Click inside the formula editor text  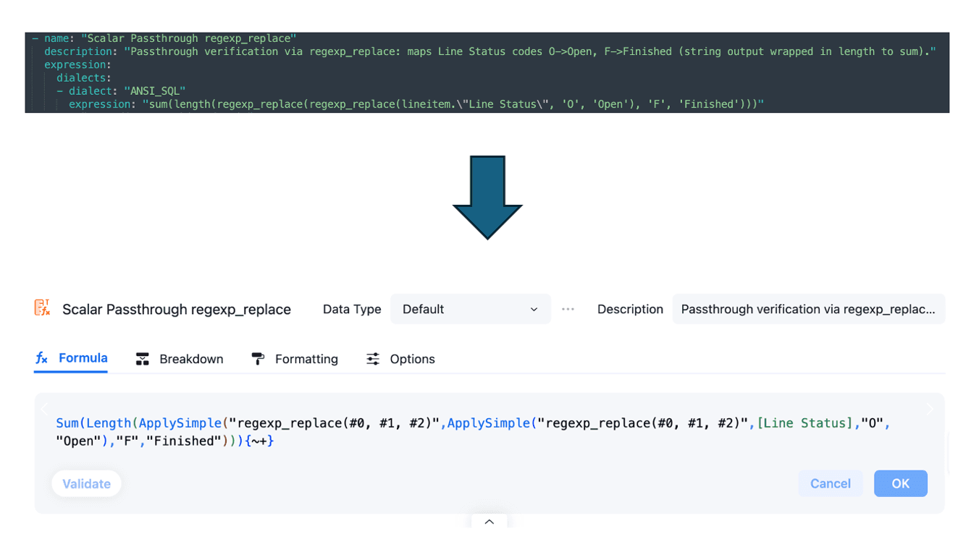coord(474,432)
